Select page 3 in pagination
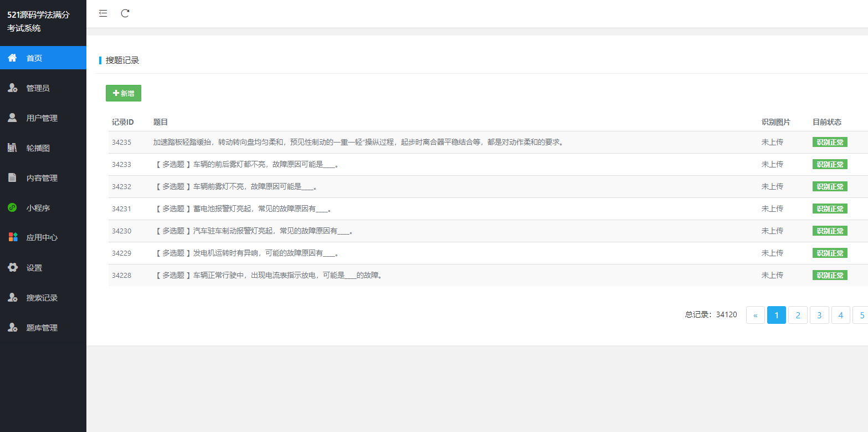 coord(819,315)
